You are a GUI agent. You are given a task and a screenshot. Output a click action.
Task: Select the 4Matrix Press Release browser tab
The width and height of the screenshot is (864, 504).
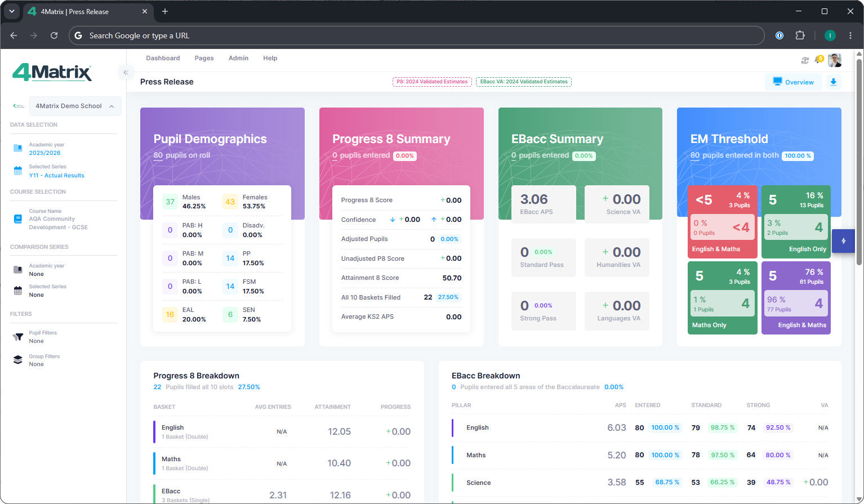pos(88,12)
